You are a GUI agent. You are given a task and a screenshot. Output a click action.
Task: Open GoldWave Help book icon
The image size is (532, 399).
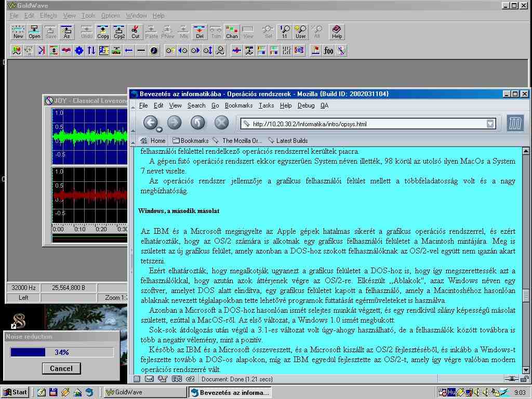(337, 32)
